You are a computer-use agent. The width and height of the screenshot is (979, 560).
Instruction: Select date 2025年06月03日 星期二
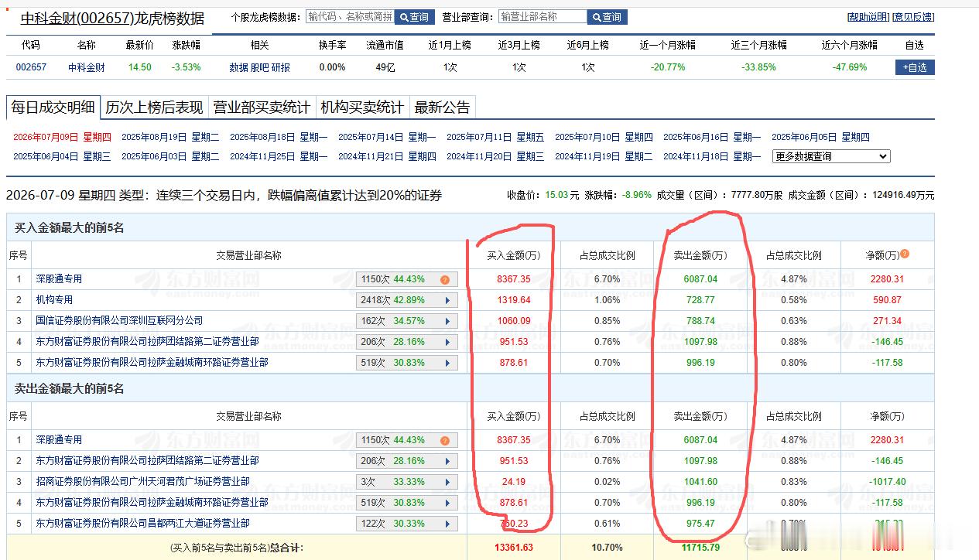[x=170, y=156]
